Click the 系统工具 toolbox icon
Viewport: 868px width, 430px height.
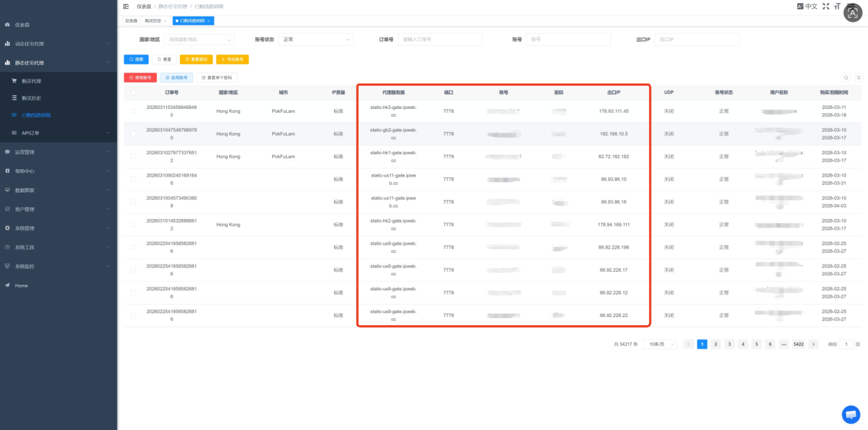pos(8,247)
